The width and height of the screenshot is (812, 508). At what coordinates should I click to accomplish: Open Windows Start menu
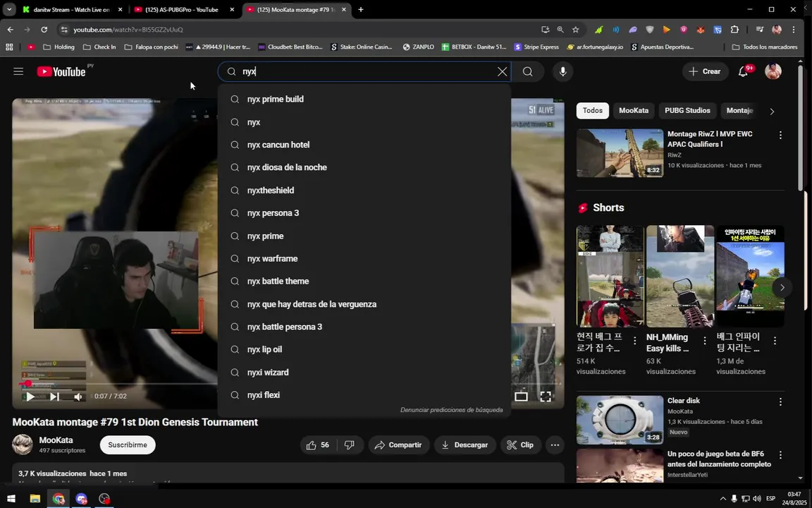pos(11,499)
